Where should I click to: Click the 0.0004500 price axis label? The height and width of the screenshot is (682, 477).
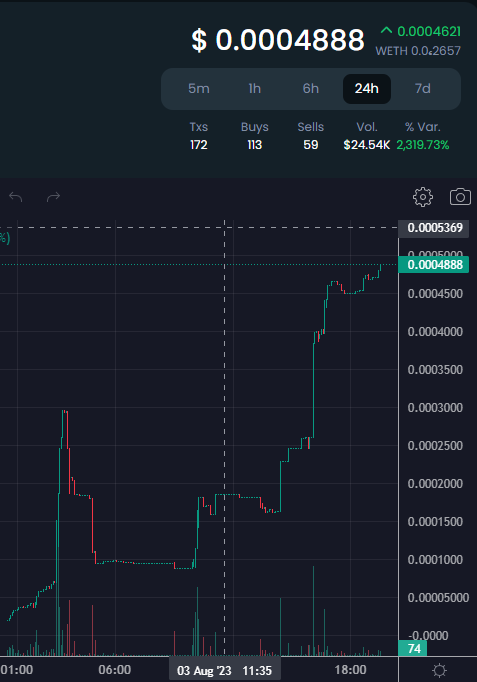[x=435, y=294]
